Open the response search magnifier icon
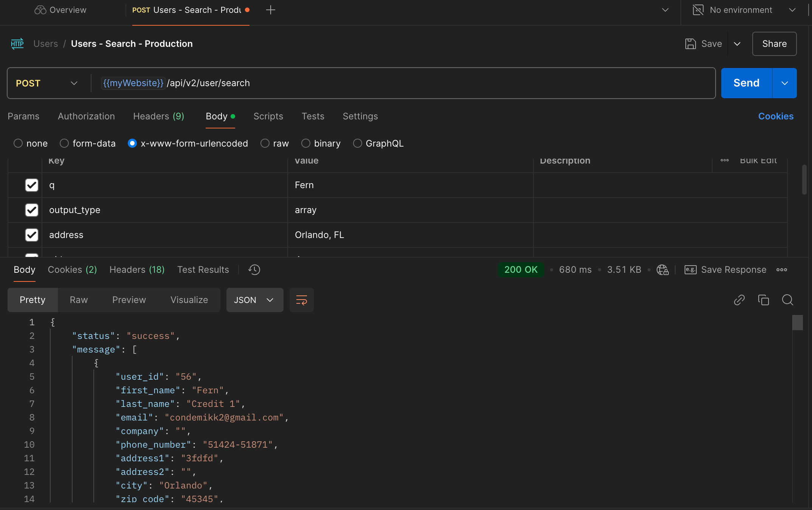The height and width of the screenshot is (510, 812). [x=787, y=300]
